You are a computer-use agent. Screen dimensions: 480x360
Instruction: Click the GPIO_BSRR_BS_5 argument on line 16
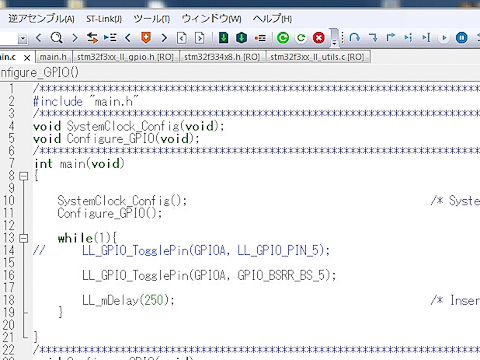[x=281, y=276]
